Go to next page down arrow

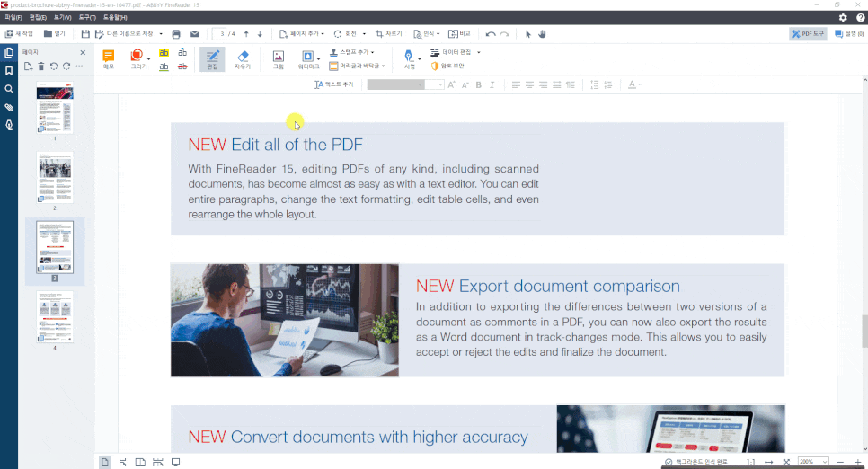260,34
